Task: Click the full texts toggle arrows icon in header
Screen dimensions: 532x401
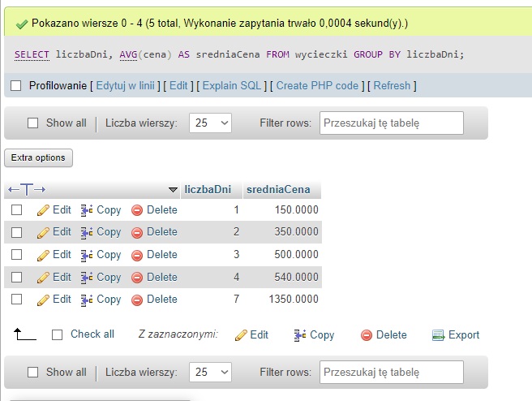Action: tap(26, 189)
